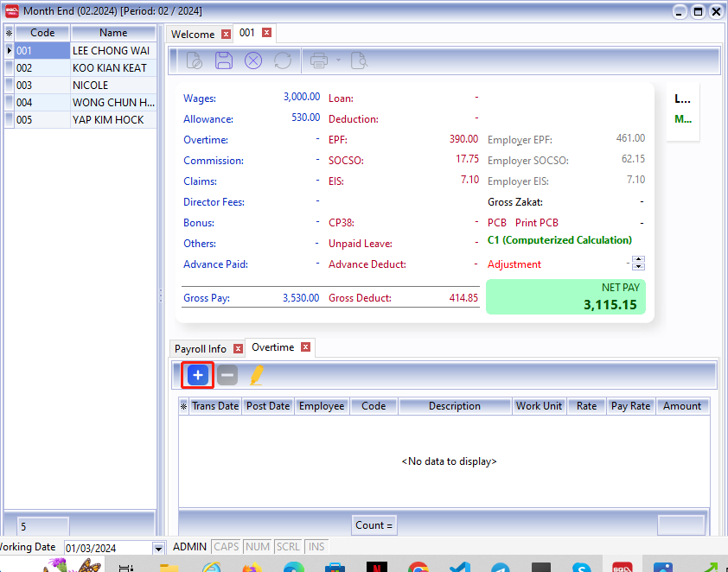
Task: Switch to the Payroll Info tab
Action: (x=201, y=349)
